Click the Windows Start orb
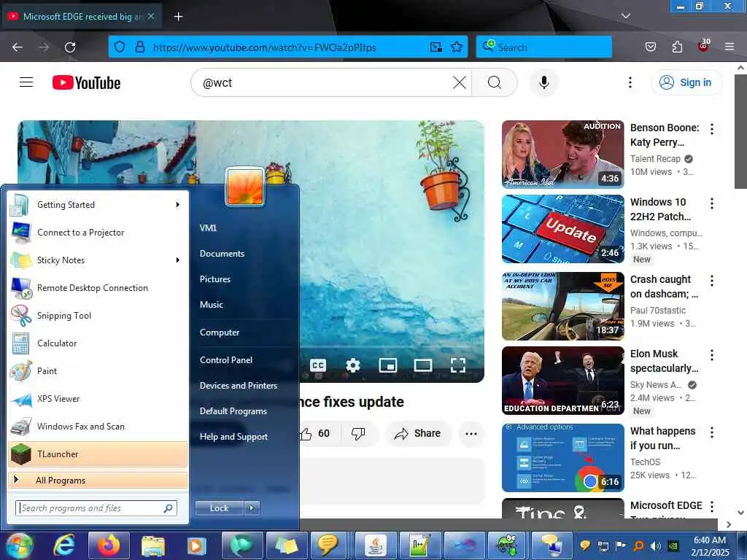 point(19,545)
